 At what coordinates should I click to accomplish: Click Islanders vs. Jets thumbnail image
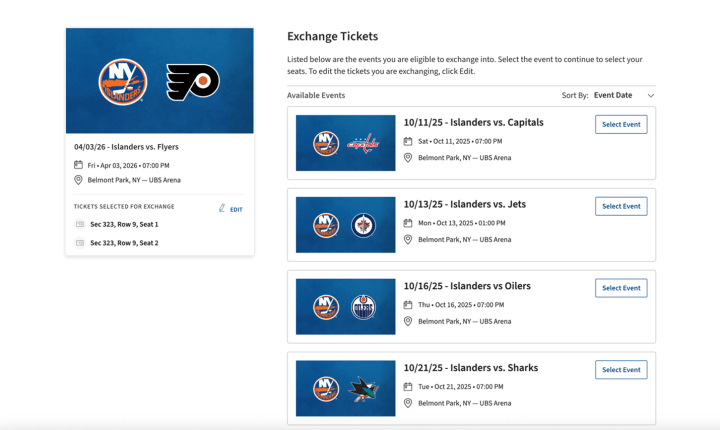point(345,225)
